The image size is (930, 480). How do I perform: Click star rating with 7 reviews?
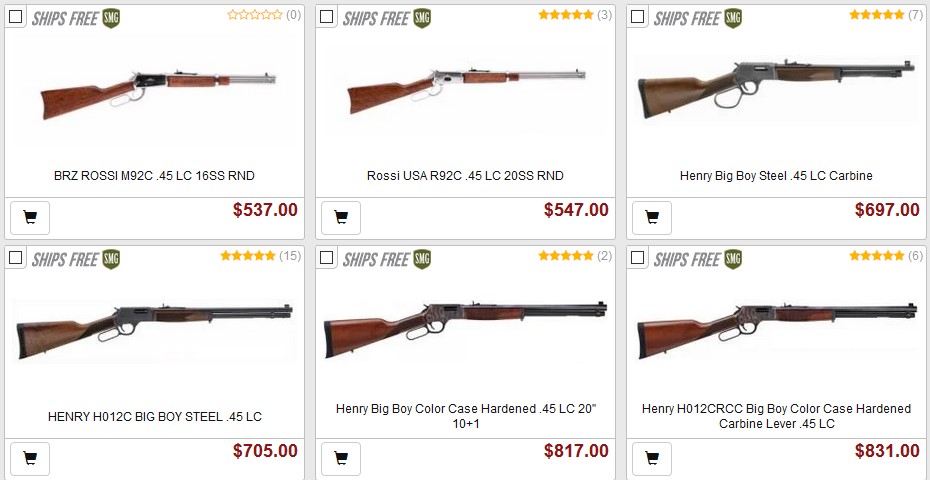click(x=876, y=15)
